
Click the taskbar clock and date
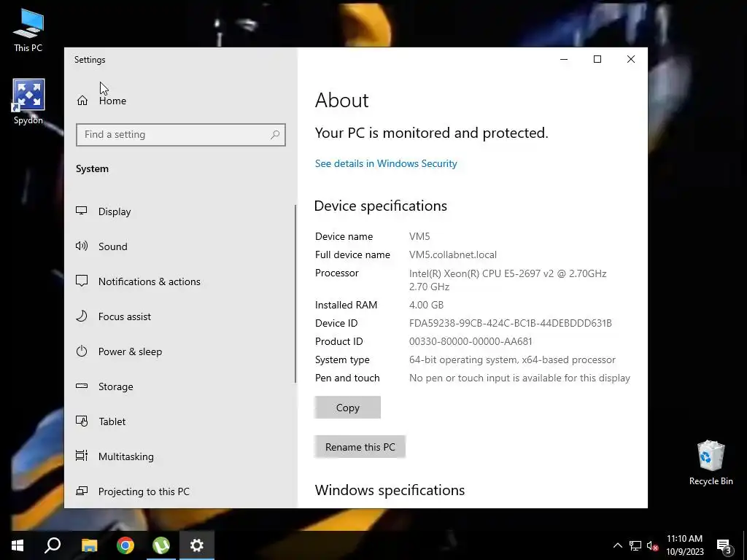684,545
